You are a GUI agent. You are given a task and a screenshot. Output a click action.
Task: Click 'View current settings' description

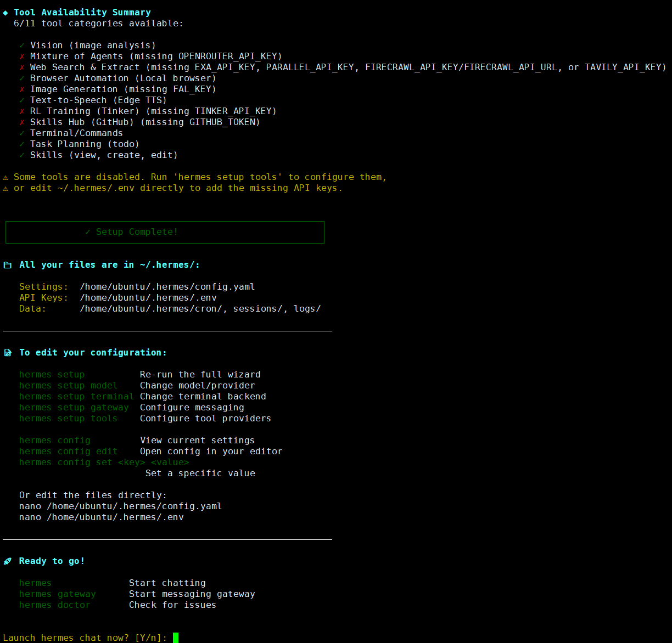click(198, 441)
